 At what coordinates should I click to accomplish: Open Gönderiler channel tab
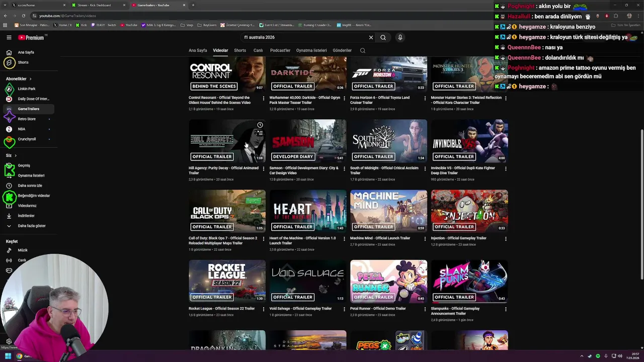[x=342, y=50]
